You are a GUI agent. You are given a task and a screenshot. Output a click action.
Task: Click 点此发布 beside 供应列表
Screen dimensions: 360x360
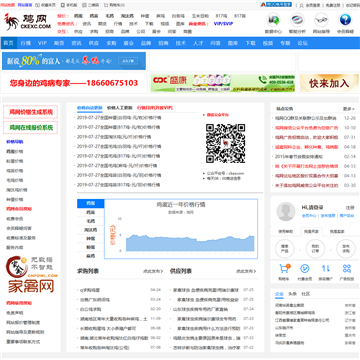(247, 271)
